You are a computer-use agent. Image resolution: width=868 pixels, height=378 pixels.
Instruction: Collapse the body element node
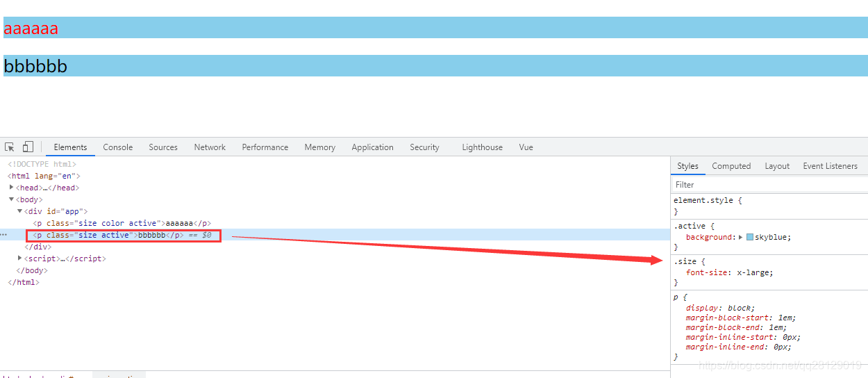click(12, 199)
